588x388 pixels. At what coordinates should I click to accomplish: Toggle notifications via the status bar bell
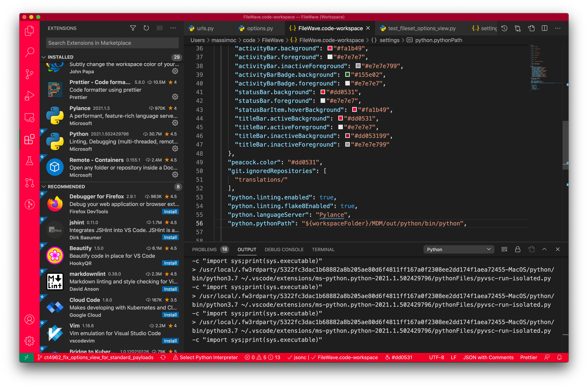click(559, 357)
